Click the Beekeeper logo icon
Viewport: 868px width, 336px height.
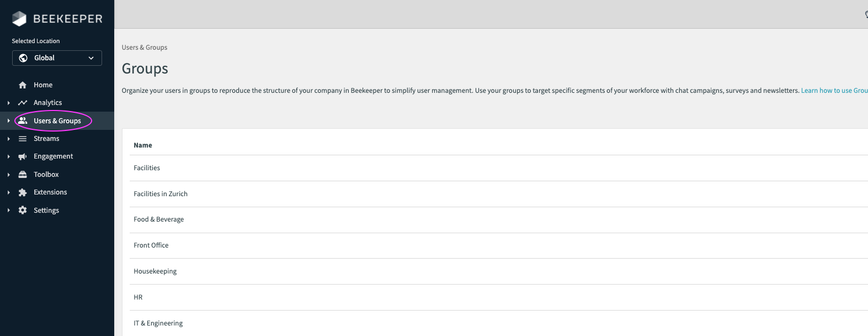click(x=19, y=19)
